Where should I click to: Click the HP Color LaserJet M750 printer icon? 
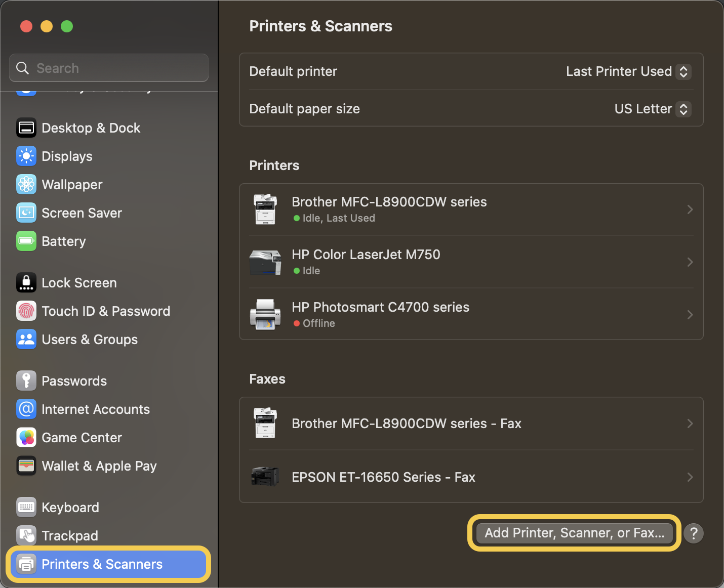[x=266, y=262]
